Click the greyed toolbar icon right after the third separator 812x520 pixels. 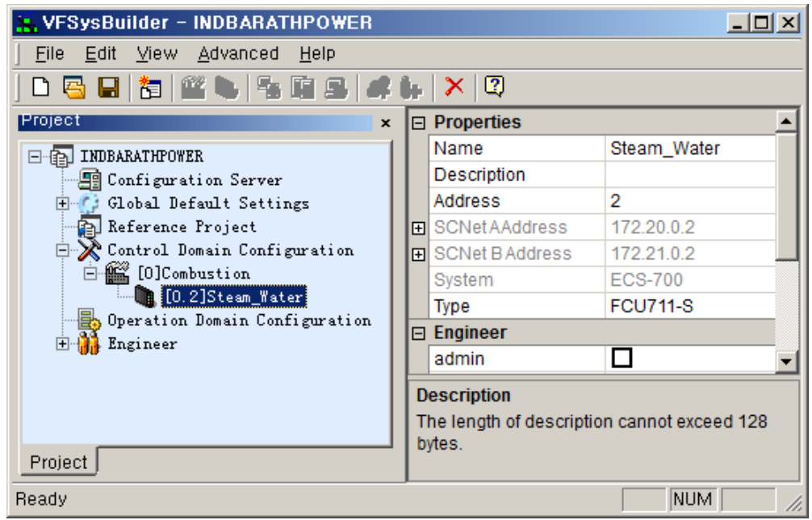click(x=379, y=87)
